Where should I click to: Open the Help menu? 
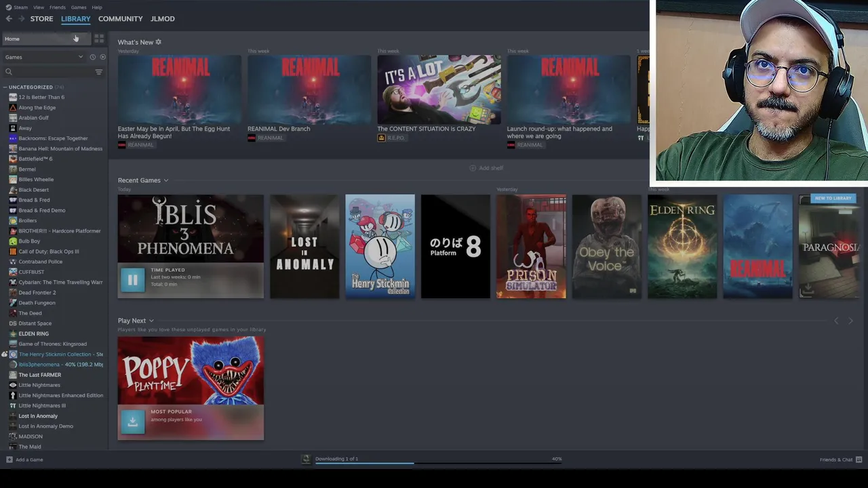(x=97, y=7)
